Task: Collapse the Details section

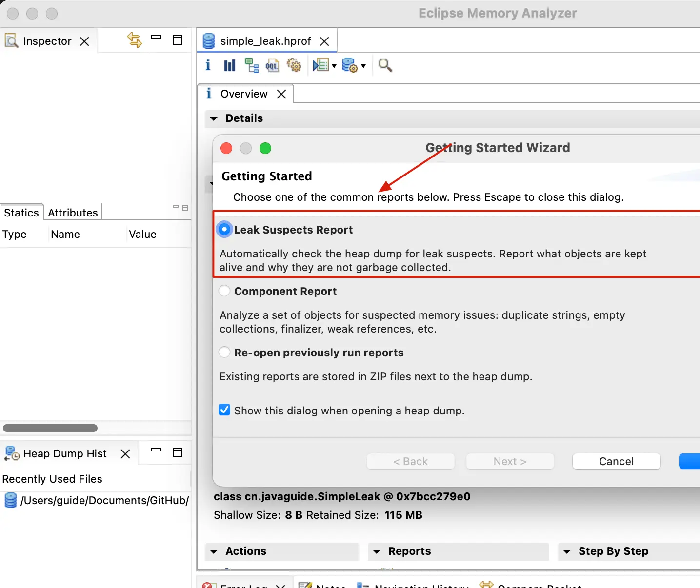Action: pyautogui.click(x=214, y=118)
